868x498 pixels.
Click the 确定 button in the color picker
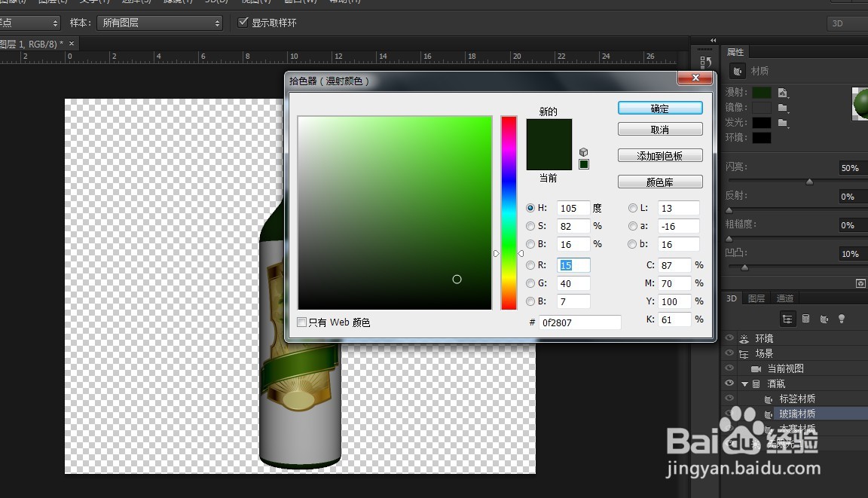(x=660, y=108)
